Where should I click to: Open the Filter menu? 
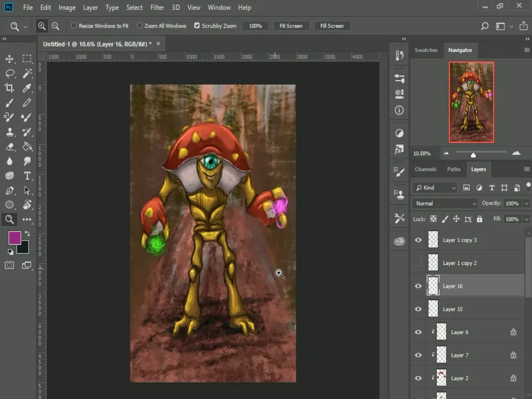coord(157,7)
